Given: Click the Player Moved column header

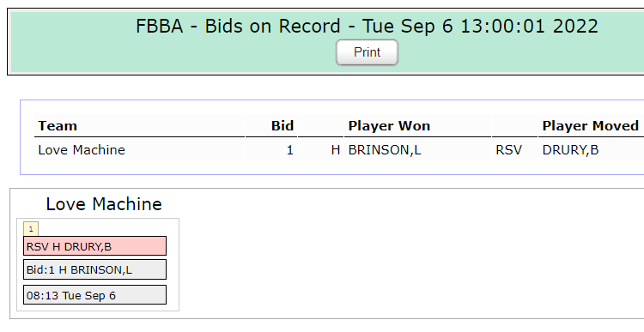Looking at the screenshot, I should coord(591,125).
